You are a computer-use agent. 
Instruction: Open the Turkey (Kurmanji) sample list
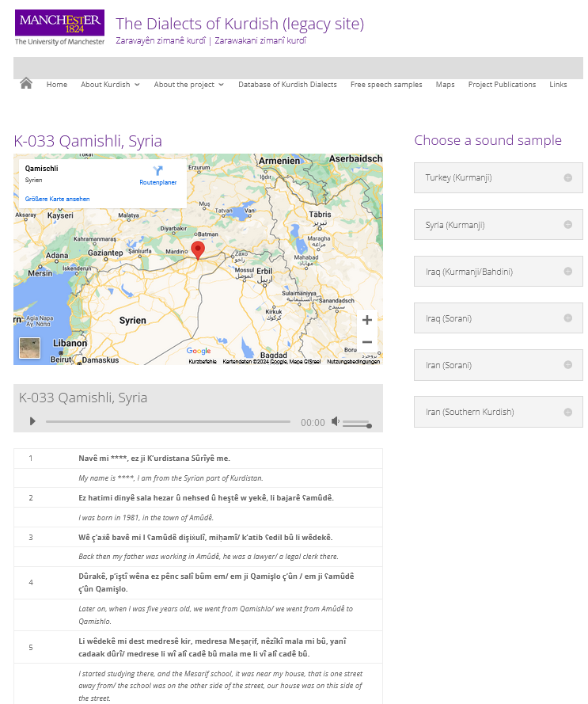pyautogui.click(x=499, y=178)
